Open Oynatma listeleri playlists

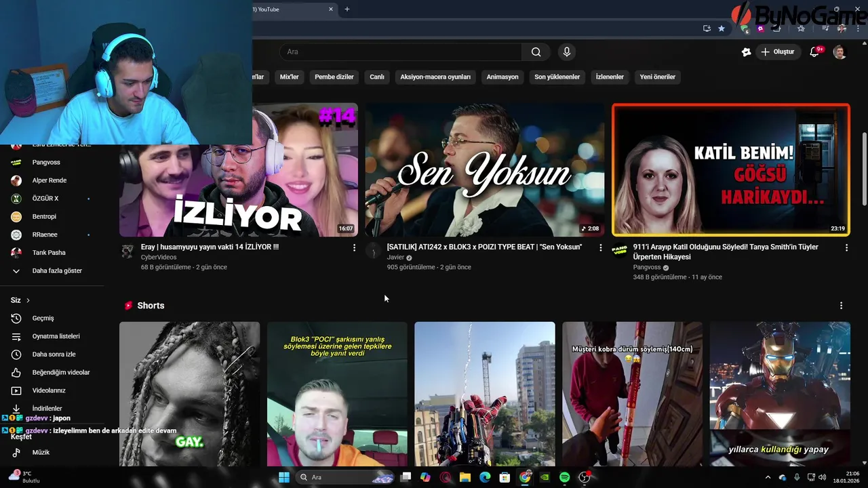(x=52, y=336)
